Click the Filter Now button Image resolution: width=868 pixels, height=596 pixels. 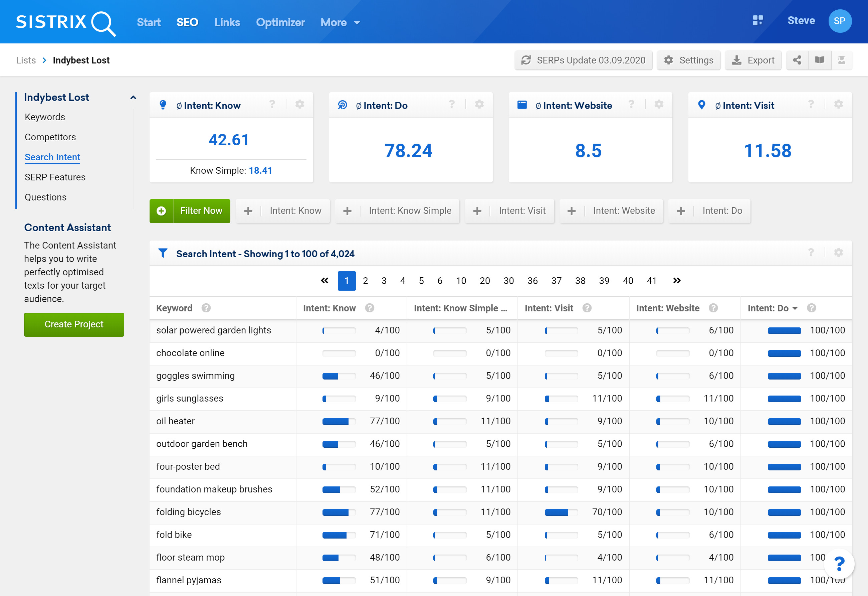tap(190, 211)
